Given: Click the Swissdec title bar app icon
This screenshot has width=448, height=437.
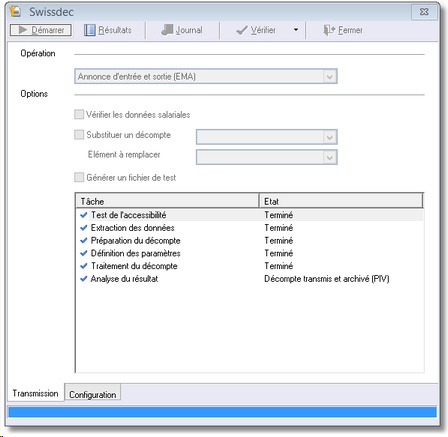Looking at the screenshot, I should (15, 11).
